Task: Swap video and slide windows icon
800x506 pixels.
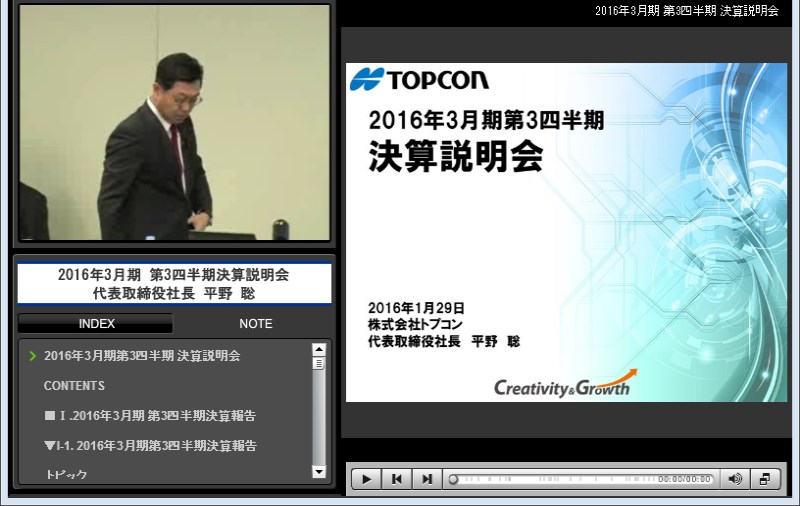Action: pos(765,479)
